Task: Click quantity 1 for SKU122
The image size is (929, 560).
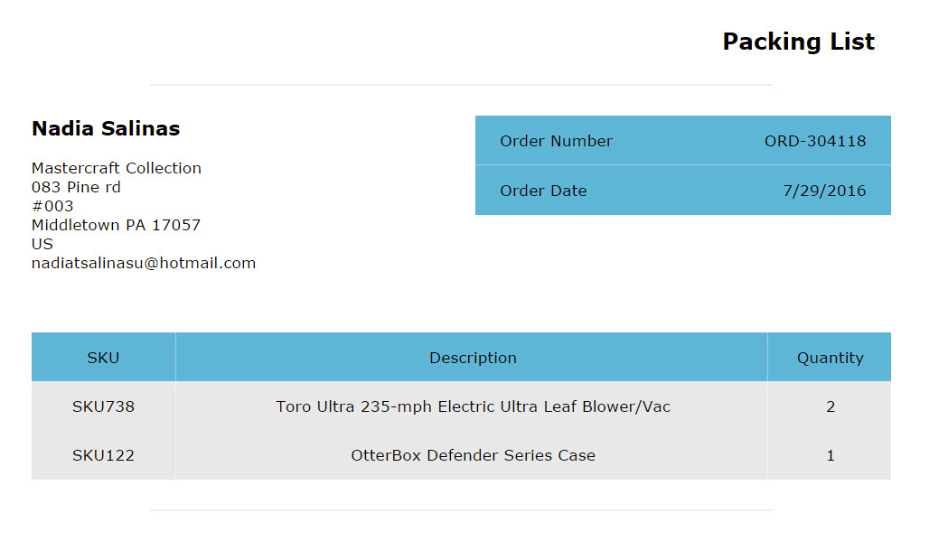Action: (830, 455)
